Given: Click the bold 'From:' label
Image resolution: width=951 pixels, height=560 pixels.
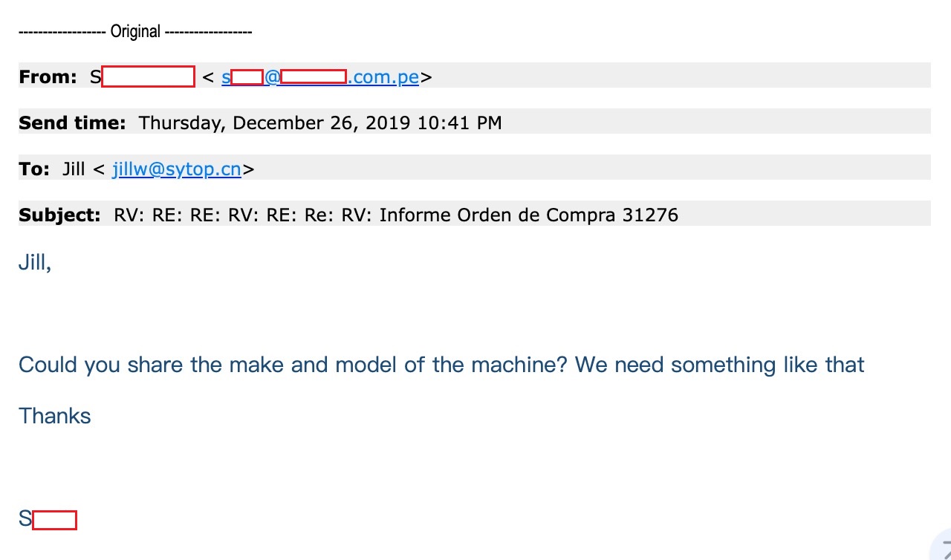Looking at the screenshot, I should click(48, 76).
